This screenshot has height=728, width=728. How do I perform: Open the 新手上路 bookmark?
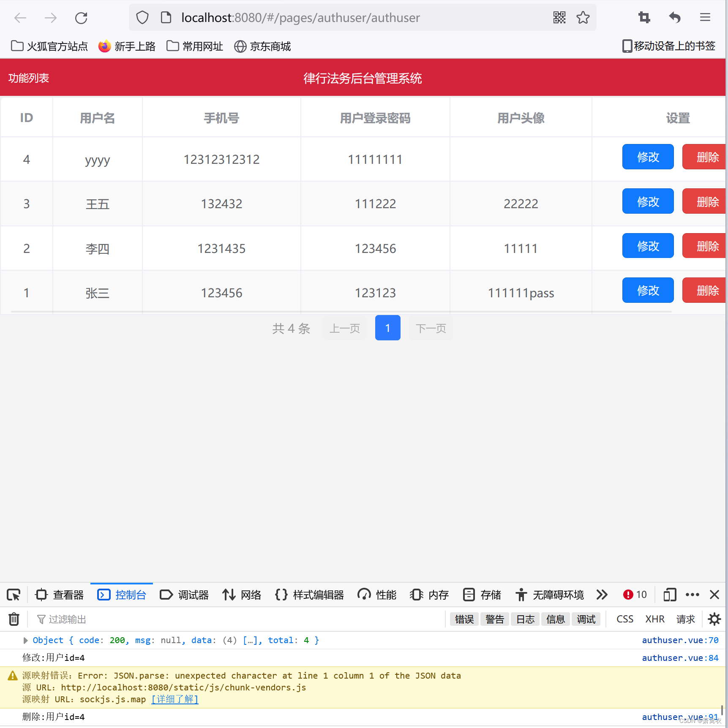click(x=127, y=46)
